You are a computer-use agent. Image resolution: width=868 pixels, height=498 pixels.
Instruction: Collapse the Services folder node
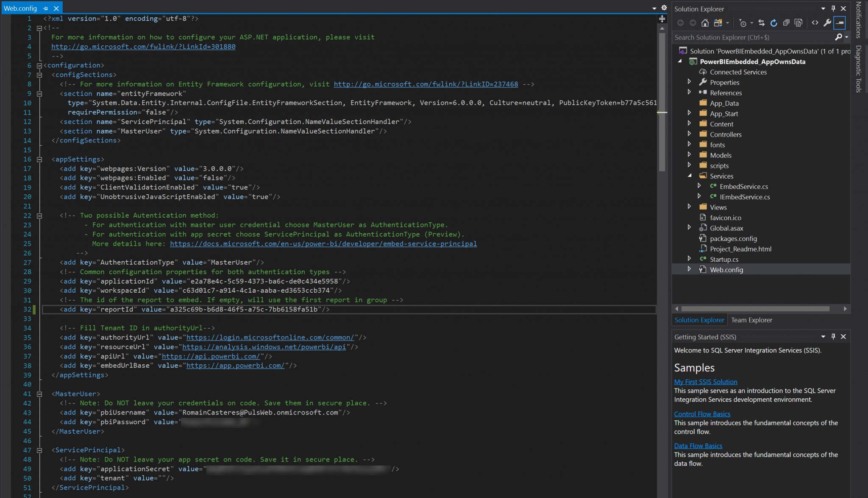689,176
